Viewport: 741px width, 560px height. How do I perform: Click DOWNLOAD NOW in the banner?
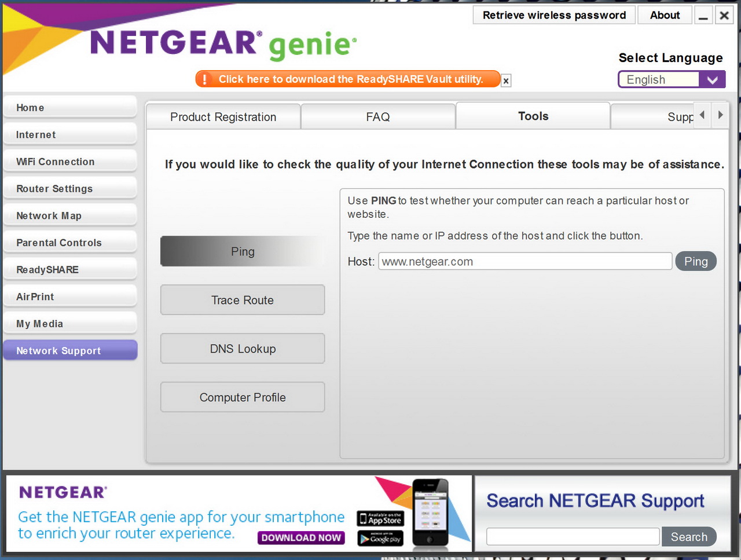tap(301, 538)
